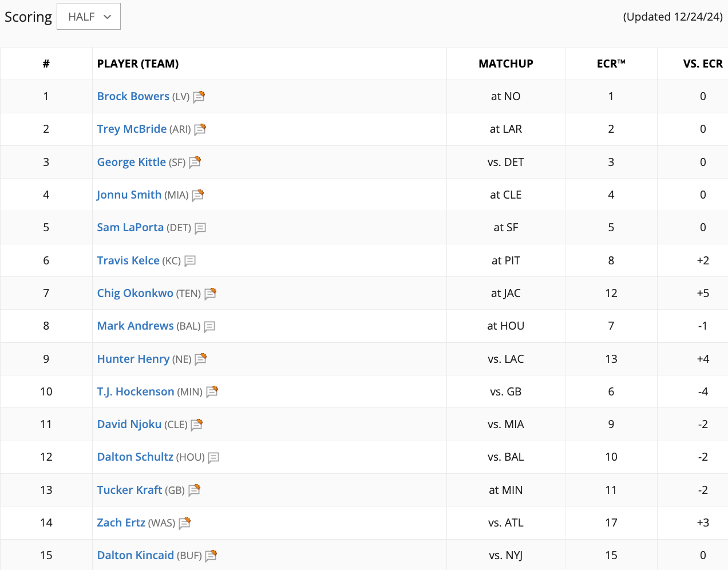728x570 pixels.
Task: Open the comment icon beside Travis Kelce
Action: click(x=190, y=261)
